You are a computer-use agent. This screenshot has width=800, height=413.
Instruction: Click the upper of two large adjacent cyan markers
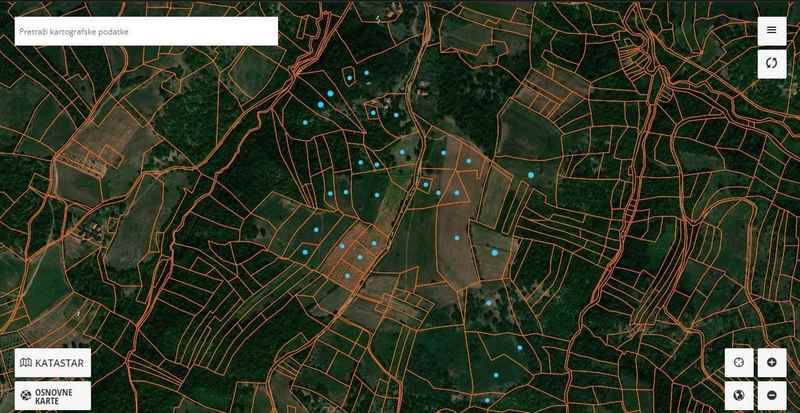coord(329,93)
